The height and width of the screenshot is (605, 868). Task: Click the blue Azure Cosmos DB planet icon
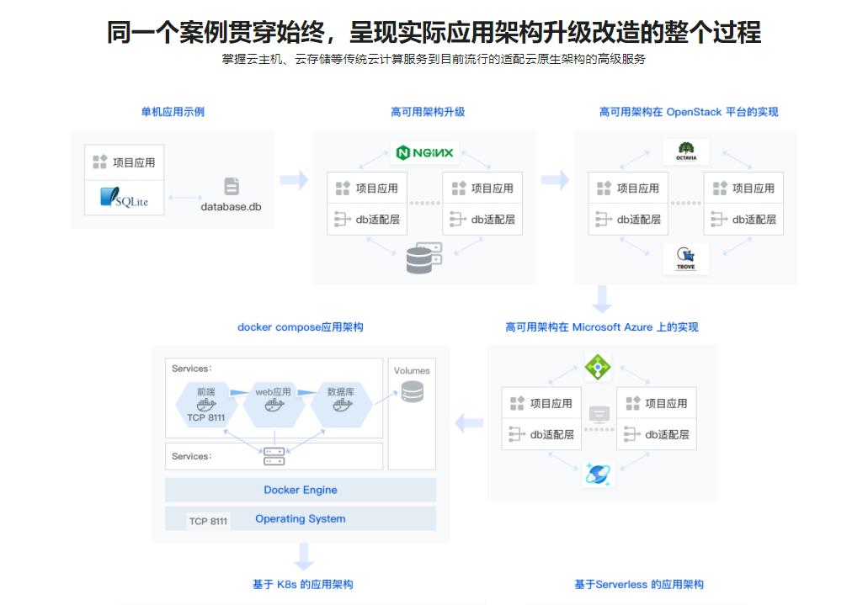pos(597,474)
